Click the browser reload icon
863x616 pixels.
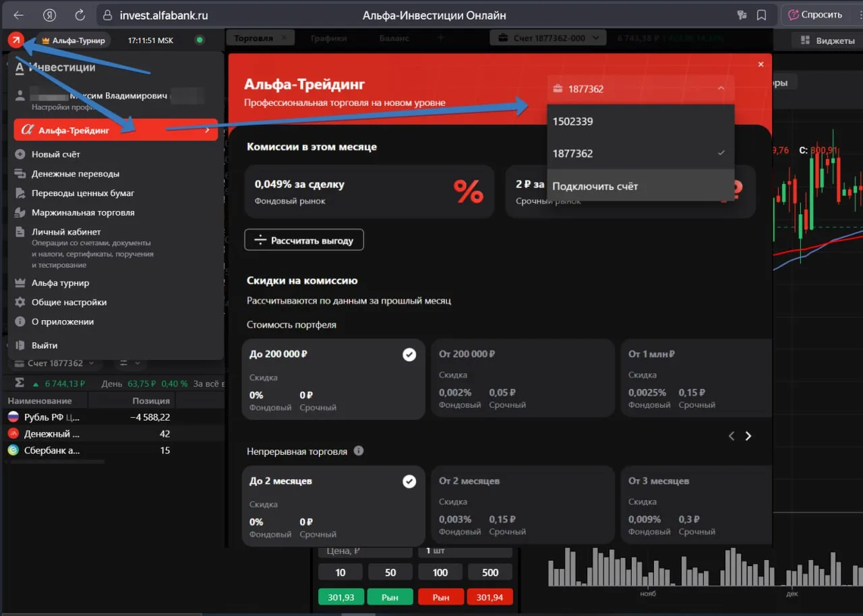point(80,15)
